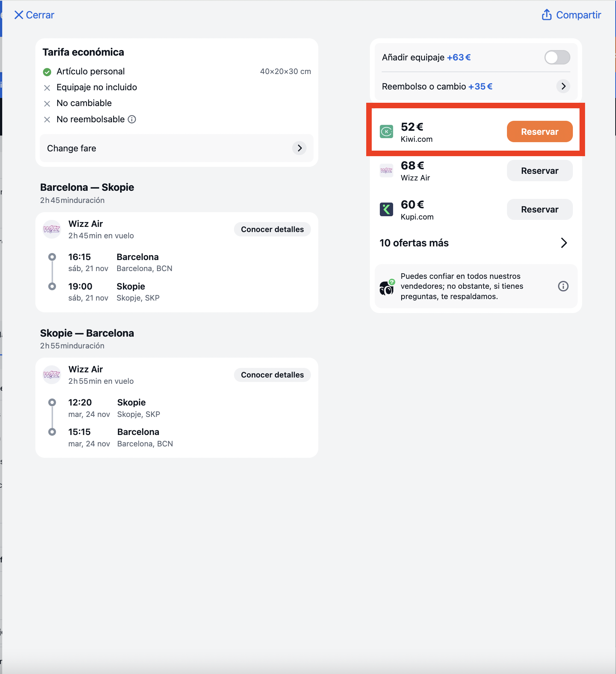616x674 pixels.
Task: Click the +35 € refund price
Action: (480, 87)
